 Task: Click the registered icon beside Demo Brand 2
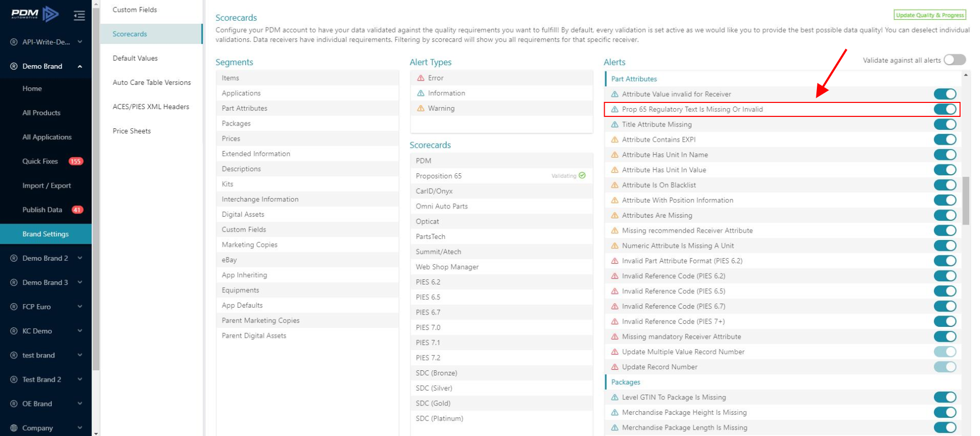tap(14, 258)
